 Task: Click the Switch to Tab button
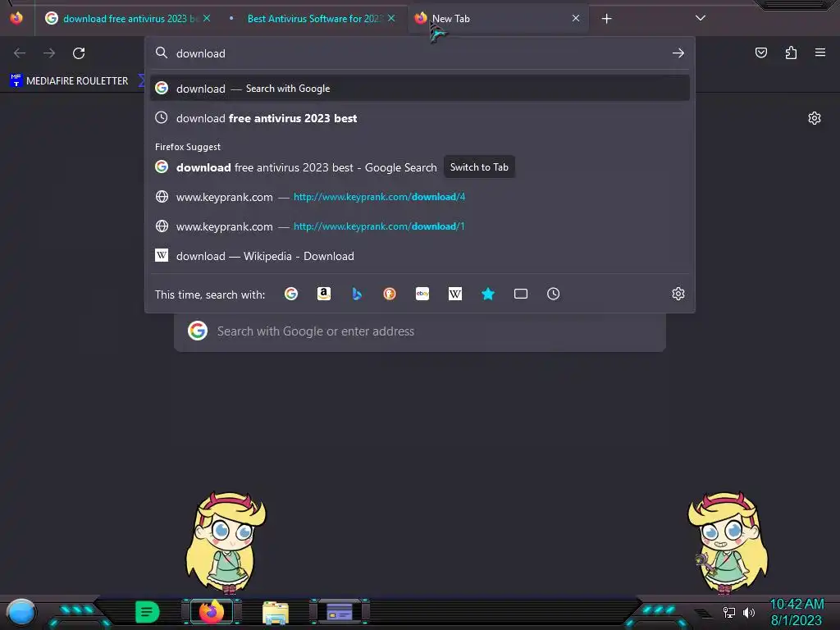[x=479, y=167]
